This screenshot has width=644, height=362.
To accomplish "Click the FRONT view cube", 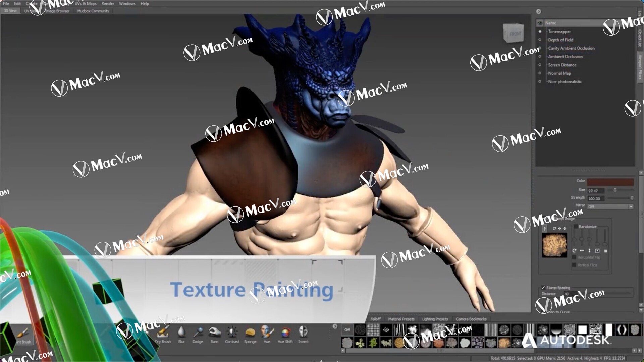I will point(514,33).
